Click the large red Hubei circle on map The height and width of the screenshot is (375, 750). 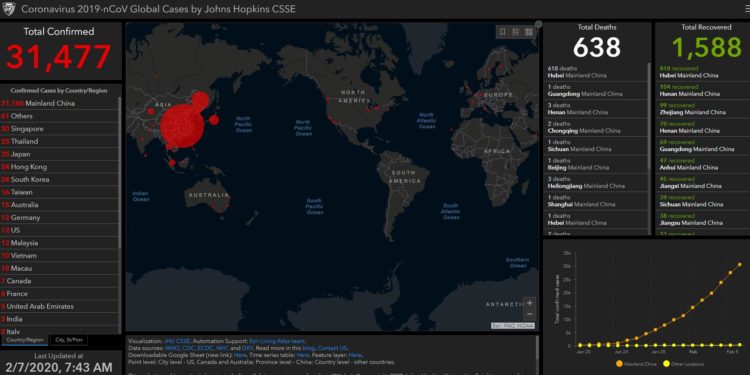(182, 127)
